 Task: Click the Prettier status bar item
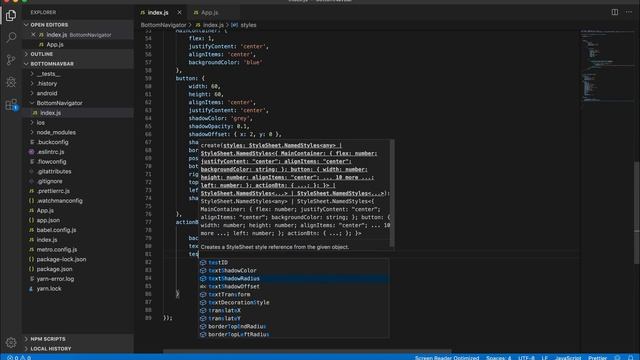(598, 358)
